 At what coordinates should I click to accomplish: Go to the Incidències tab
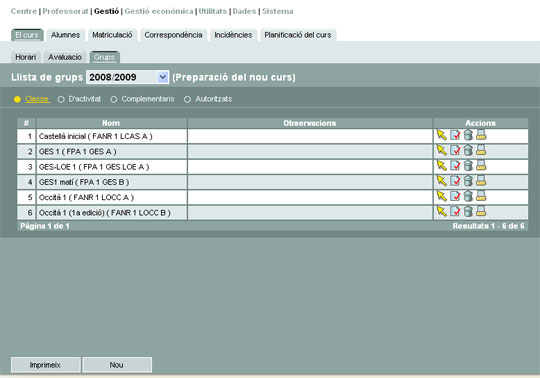[x=233, y=35]
